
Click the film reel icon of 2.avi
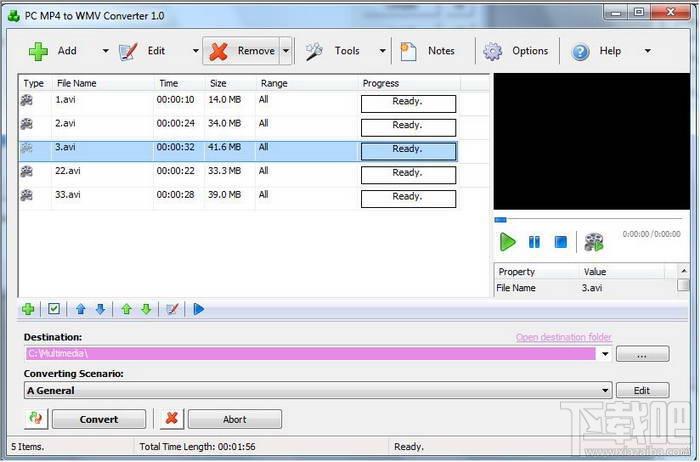coord(27,124)
